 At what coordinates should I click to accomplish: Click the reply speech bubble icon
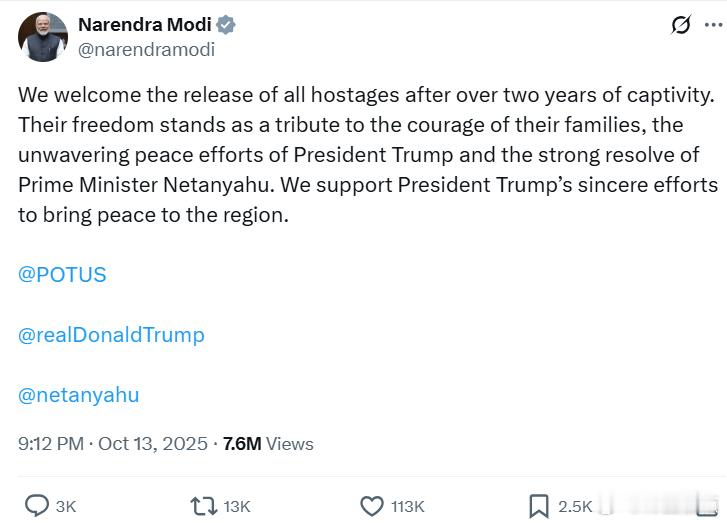tap(36, 506)
